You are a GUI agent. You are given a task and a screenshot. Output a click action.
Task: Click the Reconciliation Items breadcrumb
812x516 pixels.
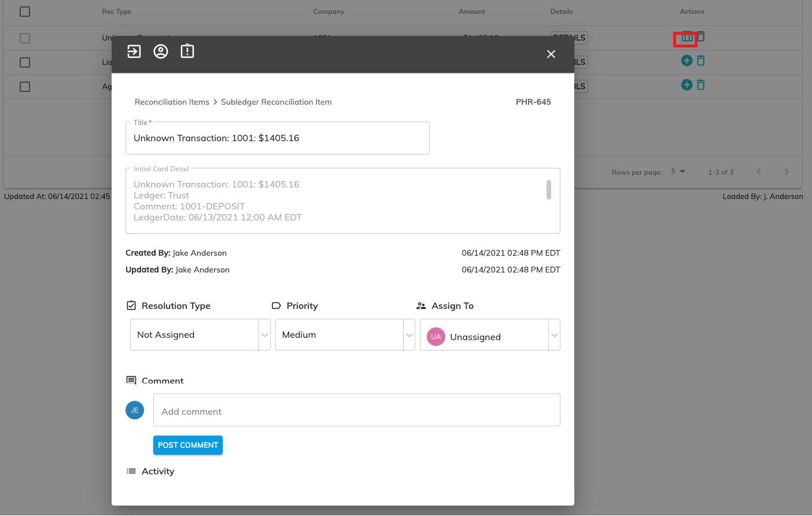click(x=172, y=102)
